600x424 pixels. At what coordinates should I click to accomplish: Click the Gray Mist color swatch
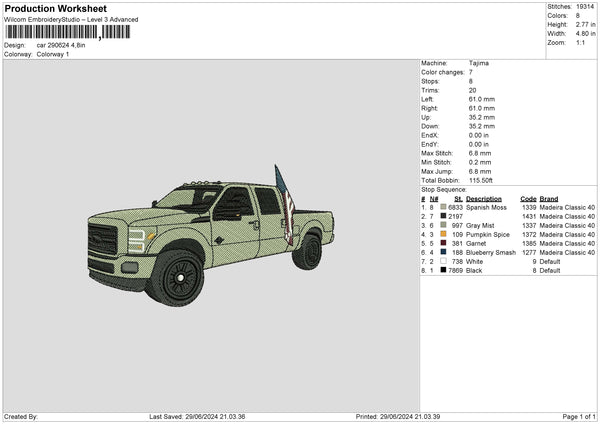pos(443,225)
